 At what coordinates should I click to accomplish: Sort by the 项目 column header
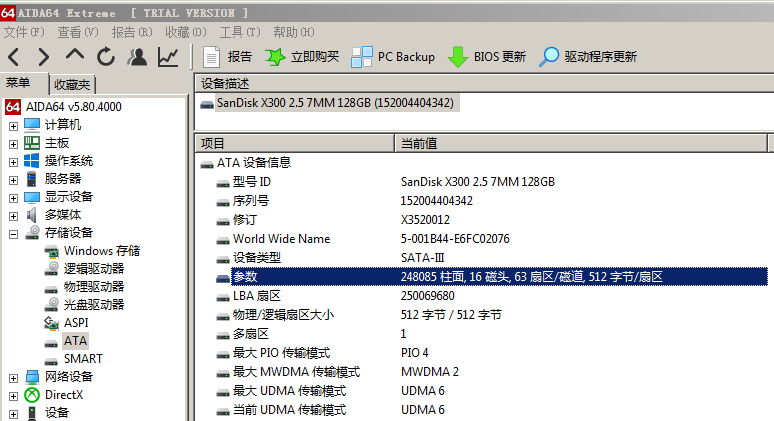pos(295,143)
